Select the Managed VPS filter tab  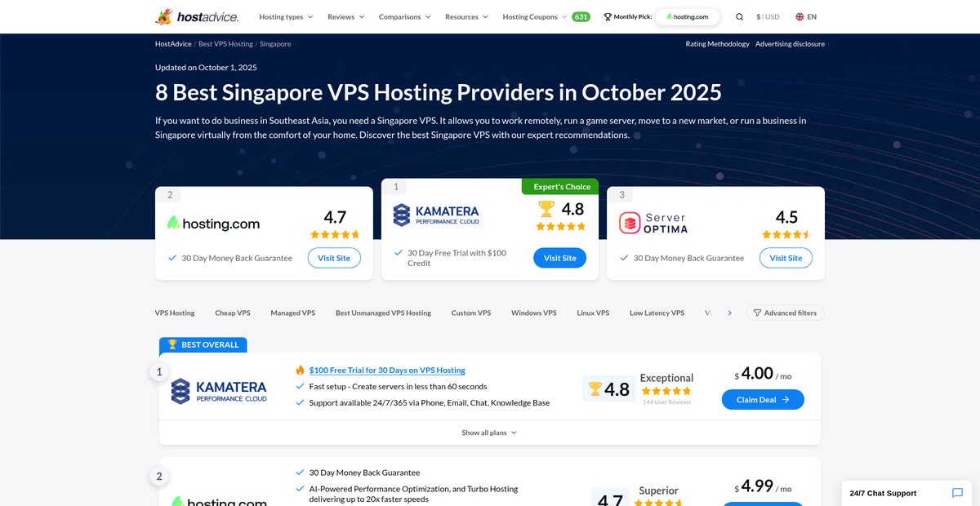292,313
